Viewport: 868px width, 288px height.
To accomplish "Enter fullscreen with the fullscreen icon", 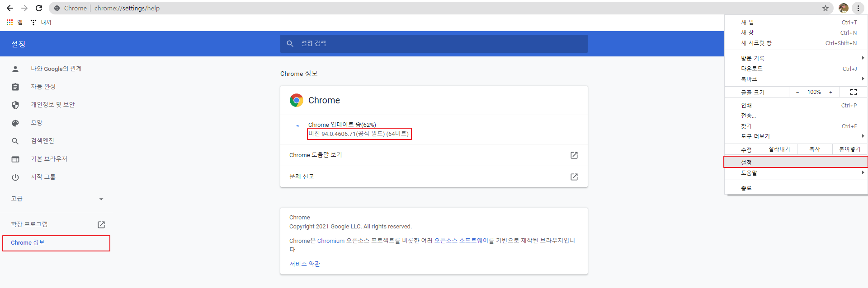I will pyautogui.click(x=854, y=92).
